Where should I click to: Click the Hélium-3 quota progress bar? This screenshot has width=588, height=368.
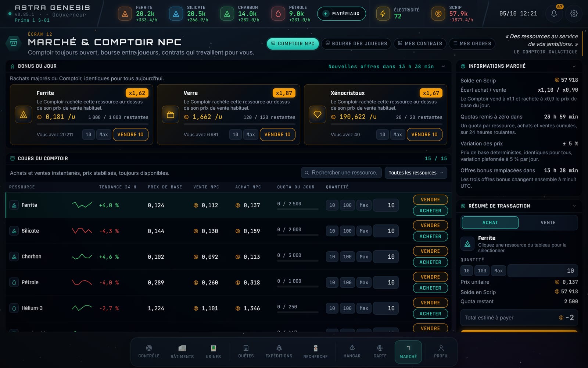tap(298, 312)
